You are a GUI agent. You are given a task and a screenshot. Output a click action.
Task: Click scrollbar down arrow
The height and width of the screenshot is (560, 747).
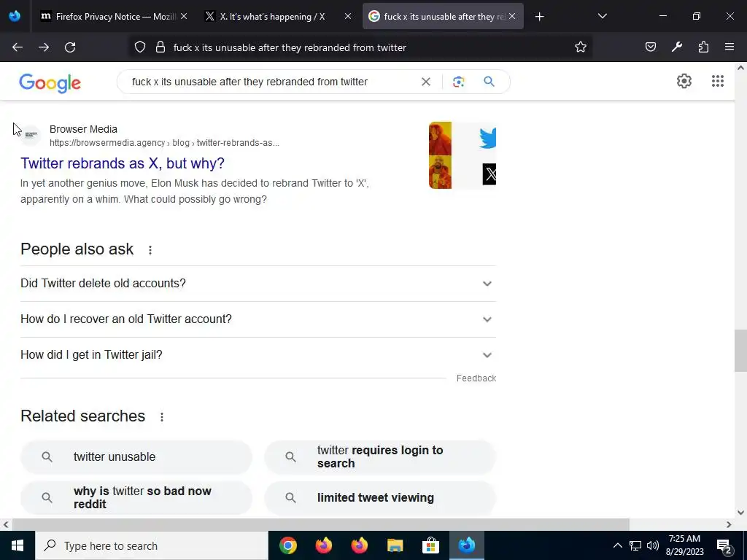tap(740, 513)
